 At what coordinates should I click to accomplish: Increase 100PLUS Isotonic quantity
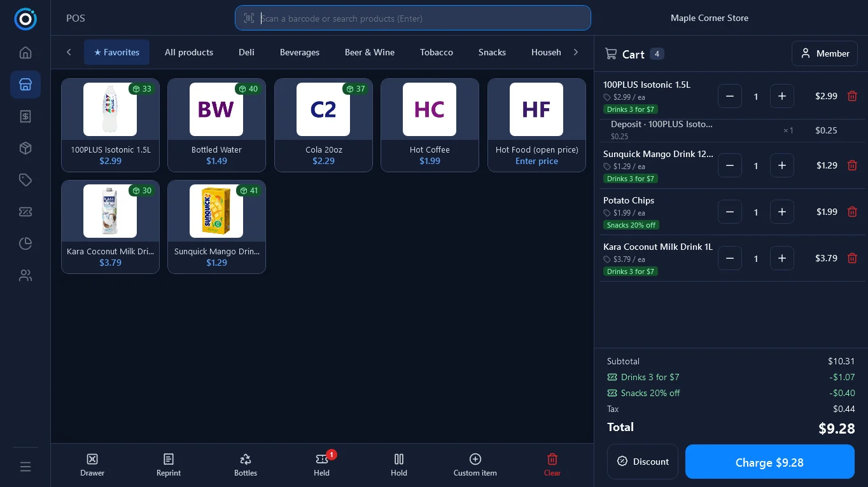pyautogui.click(x=782, y=96)
